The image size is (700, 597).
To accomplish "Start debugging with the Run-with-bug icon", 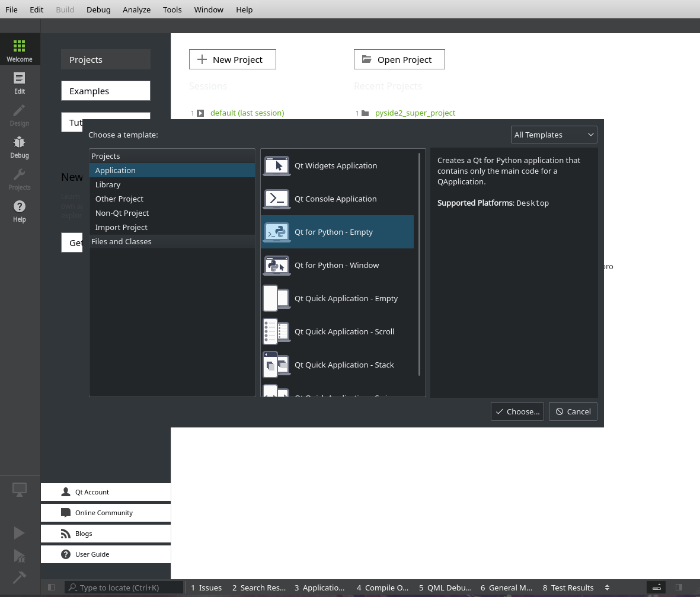I will (19, 556).
